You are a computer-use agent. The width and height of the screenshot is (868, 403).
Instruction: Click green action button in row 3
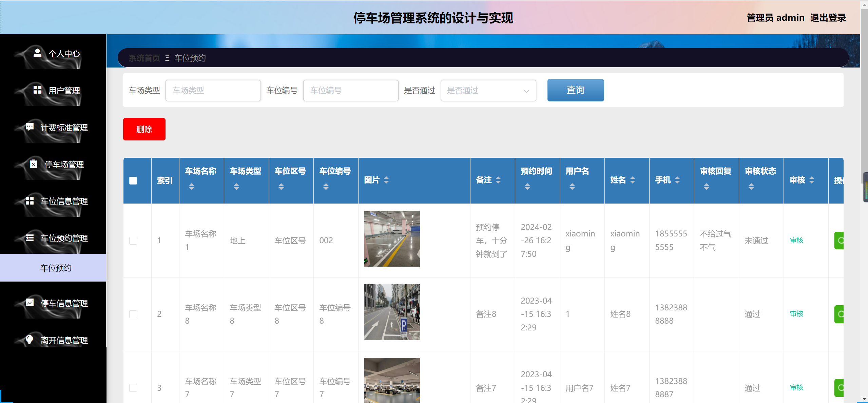pos(839,388)
